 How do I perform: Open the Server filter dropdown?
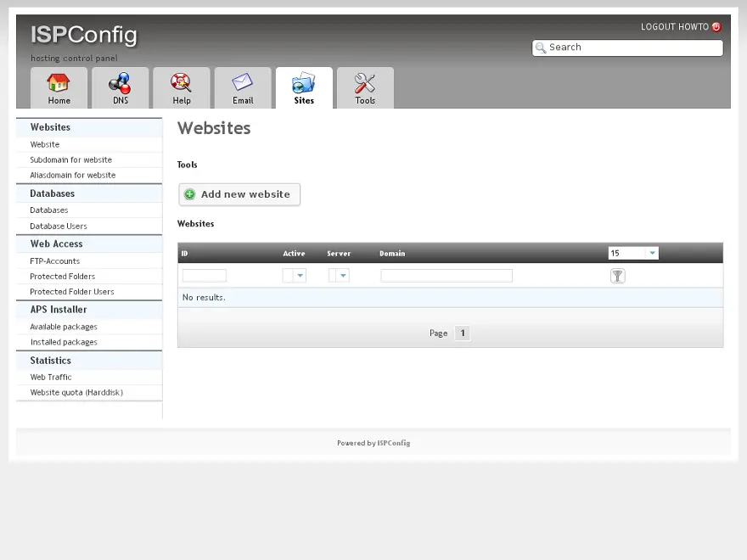339,275
